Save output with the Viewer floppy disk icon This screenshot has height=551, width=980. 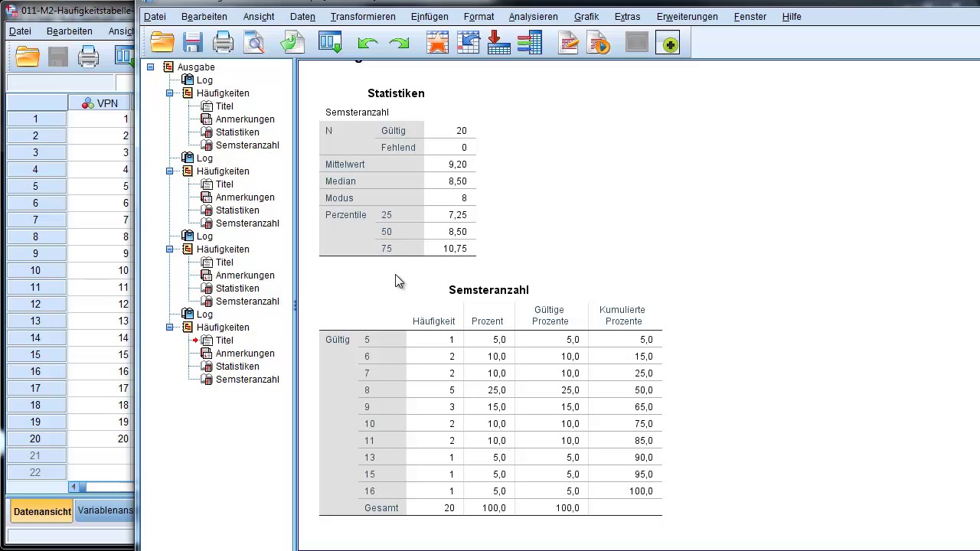[192, 43]
